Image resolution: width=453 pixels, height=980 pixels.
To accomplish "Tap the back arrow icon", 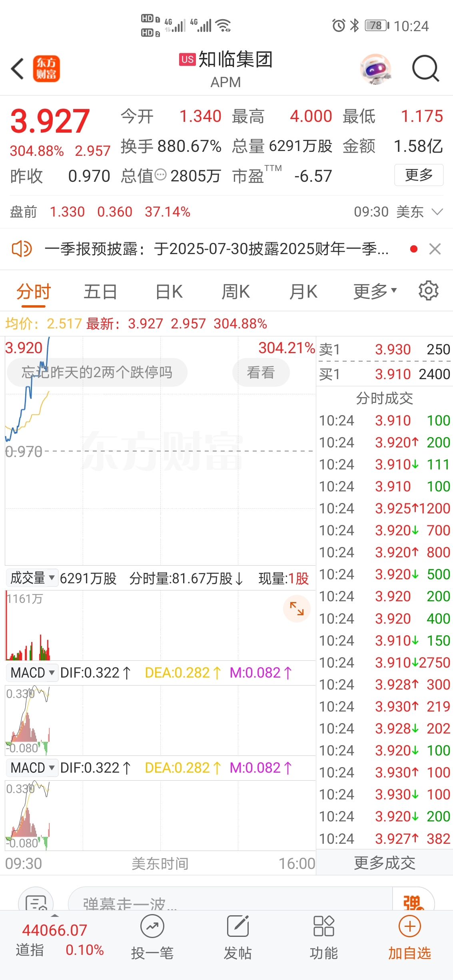I will click(x=18, y=69).
